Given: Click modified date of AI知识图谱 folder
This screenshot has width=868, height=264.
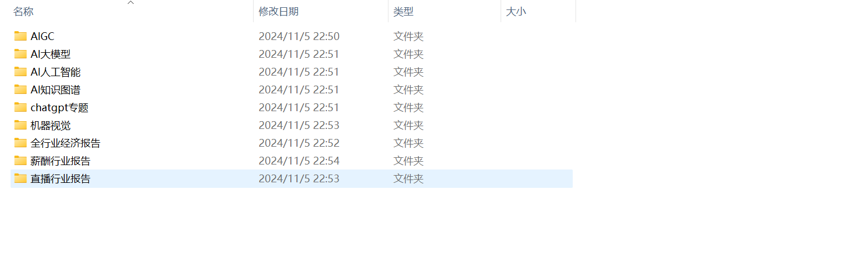Looking at the screenshot, I should click(299, 90).
